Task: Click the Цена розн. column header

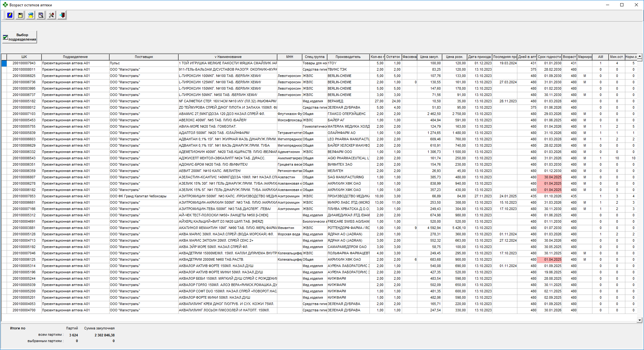Action: [455, 57]
